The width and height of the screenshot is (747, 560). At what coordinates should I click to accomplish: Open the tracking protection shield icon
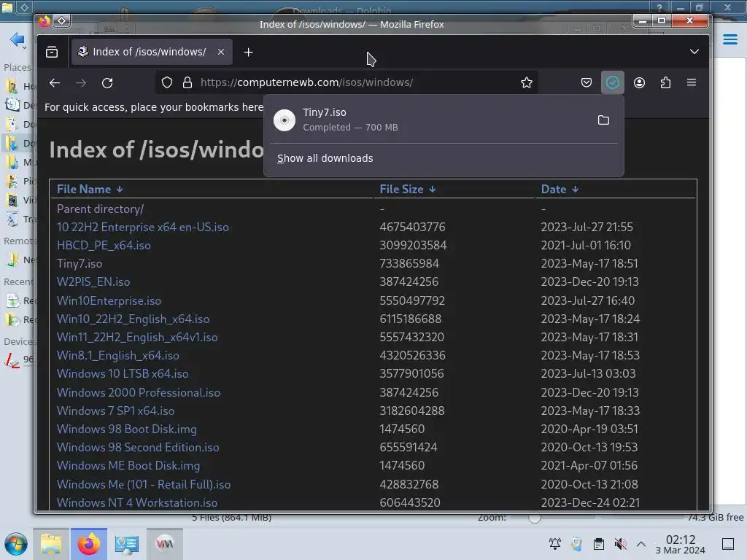pos(167,82)
